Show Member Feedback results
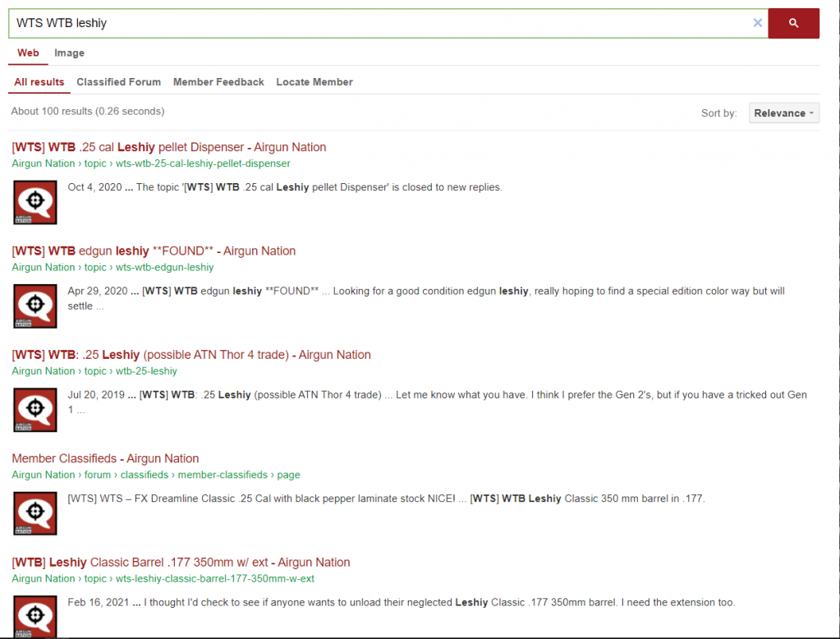840x639 pixels. tap(218, 82)
